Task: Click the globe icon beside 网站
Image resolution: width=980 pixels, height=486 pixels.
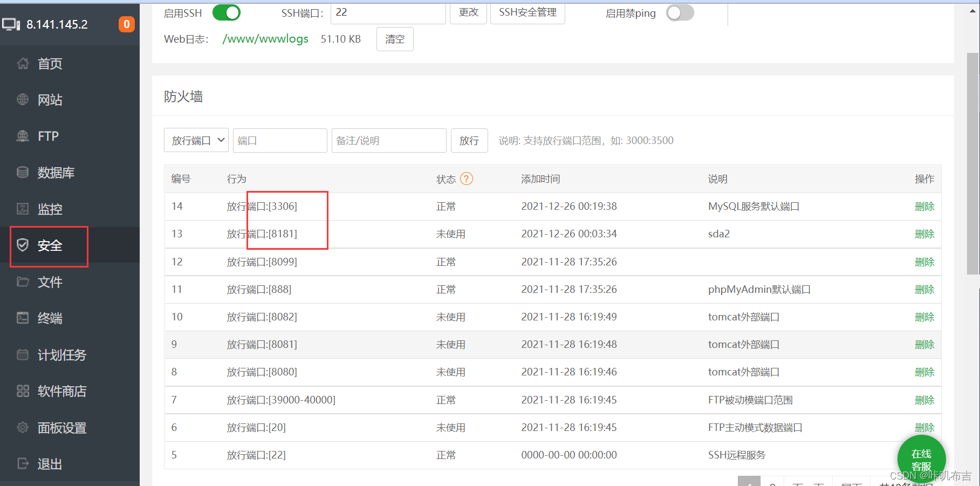Action: click(x=23, y=100)
